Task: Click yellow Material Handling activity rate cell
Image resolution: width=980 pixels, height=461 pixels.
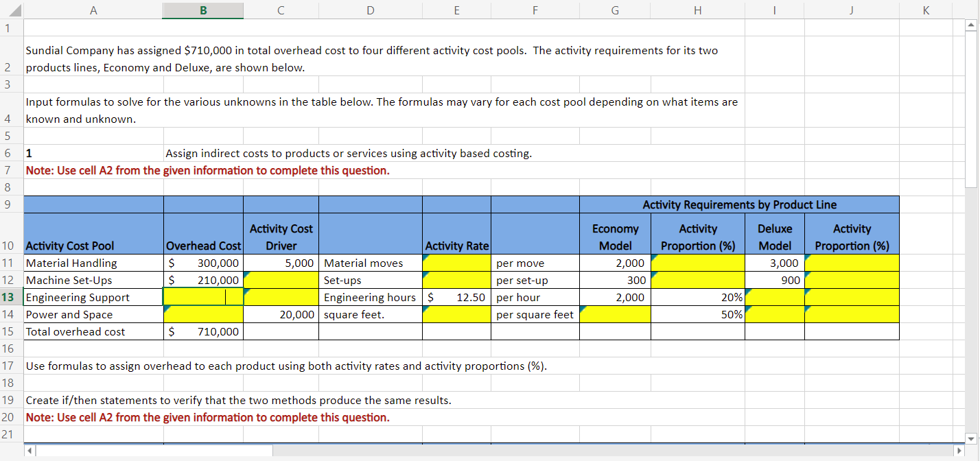Action: (x=456, y=263)
